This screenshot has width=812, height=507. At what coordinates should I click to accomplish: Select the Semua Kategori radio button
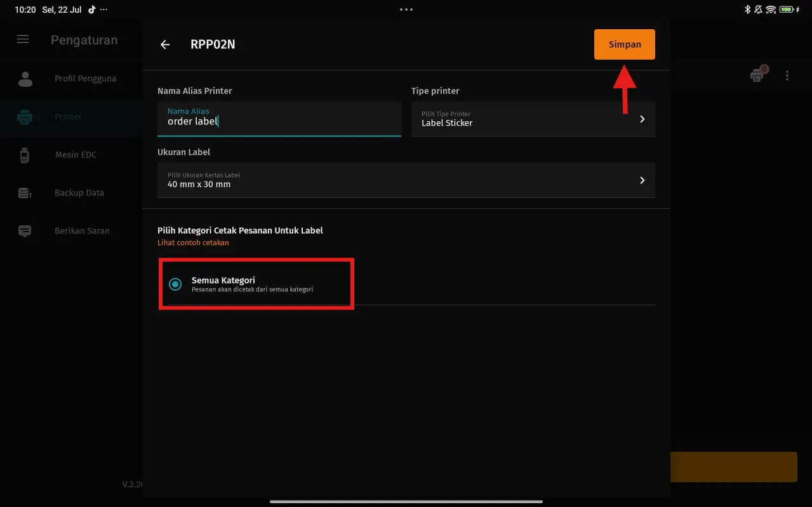point(175,284)
